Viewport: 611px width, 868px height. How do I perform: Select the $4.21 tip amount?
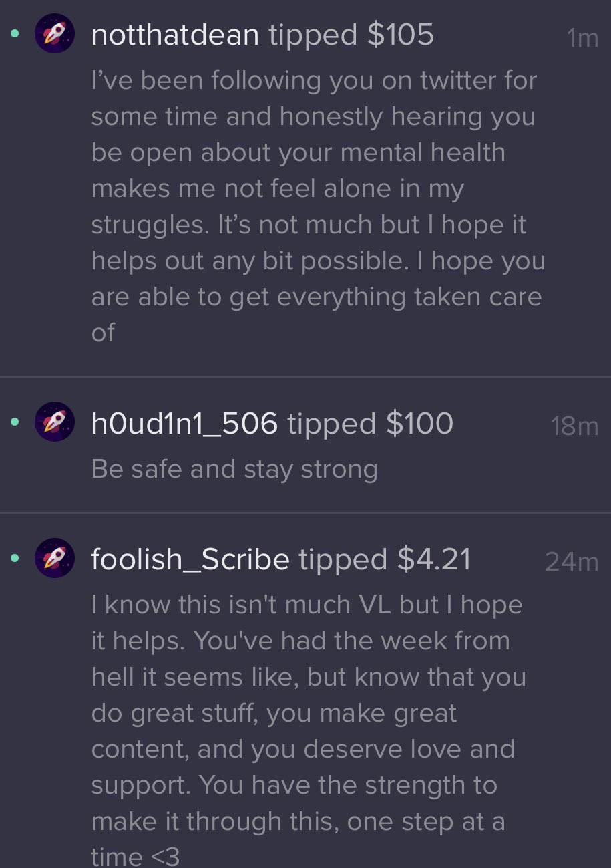coord(434,559)
